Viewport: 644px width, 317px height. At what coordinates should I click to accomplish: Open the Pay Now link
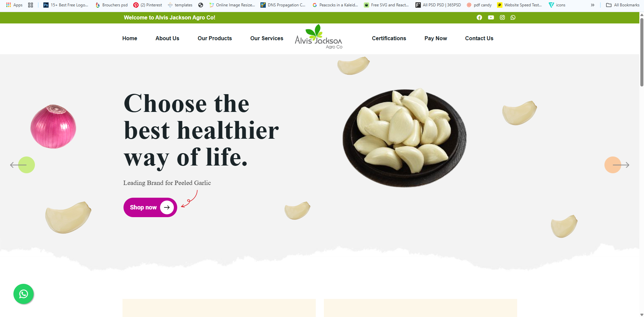click(x=436, y=38)
